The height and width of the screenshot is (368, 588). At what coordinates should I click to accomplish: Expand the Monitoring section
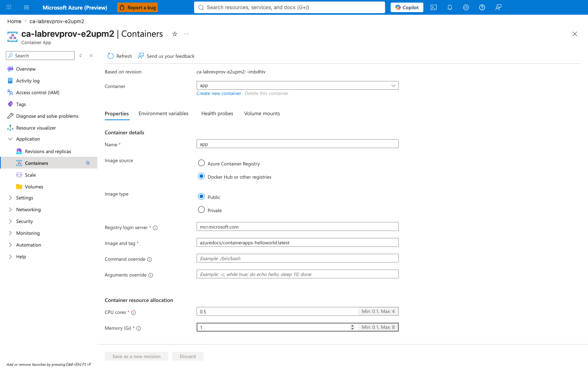pyautogui.click(x=10, y=233)
